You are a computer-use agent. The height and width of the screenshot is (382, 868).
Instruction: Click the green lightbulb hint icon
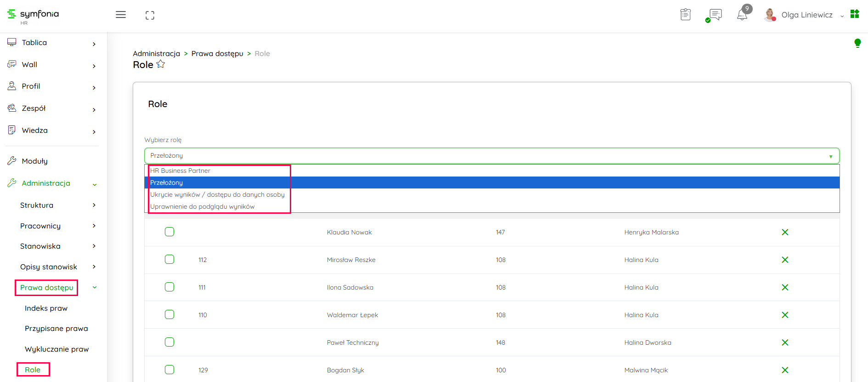tap(857, 43)
